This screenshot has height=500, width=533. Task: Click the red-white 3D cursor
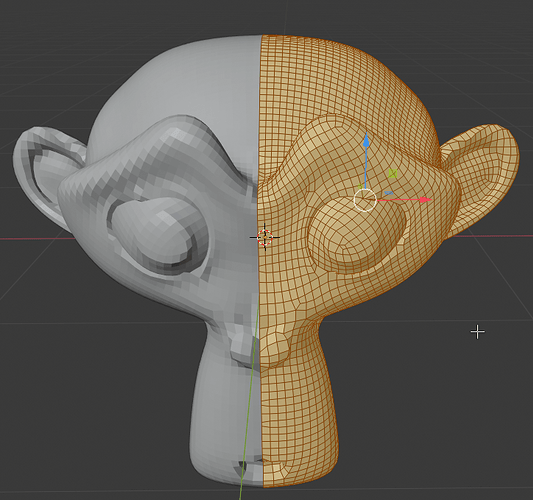pyautogui.click(x=265, y=237)
